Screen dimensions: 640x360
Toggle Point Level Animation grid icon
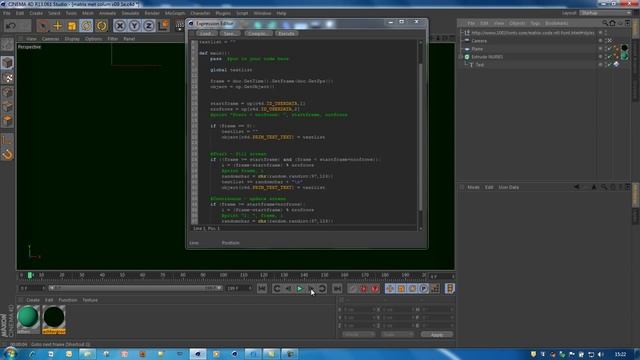point(435,289)
